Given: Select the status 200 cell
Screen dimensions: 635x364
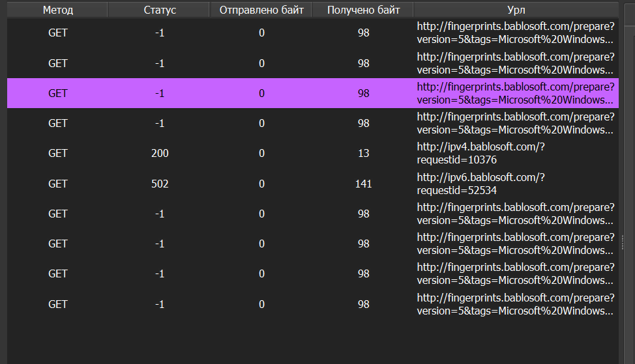Looking at the screenshot, I should [160, 153].
